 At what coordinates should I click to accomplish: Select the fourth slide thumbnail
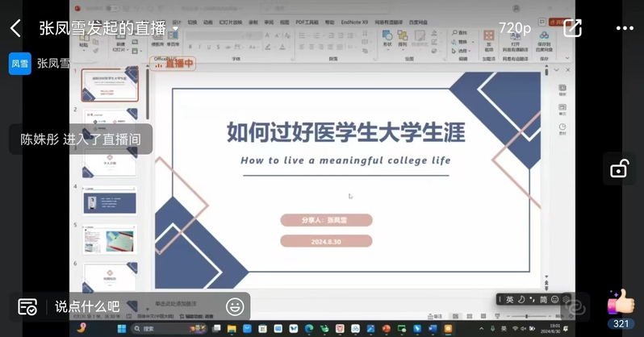[110, 200]
